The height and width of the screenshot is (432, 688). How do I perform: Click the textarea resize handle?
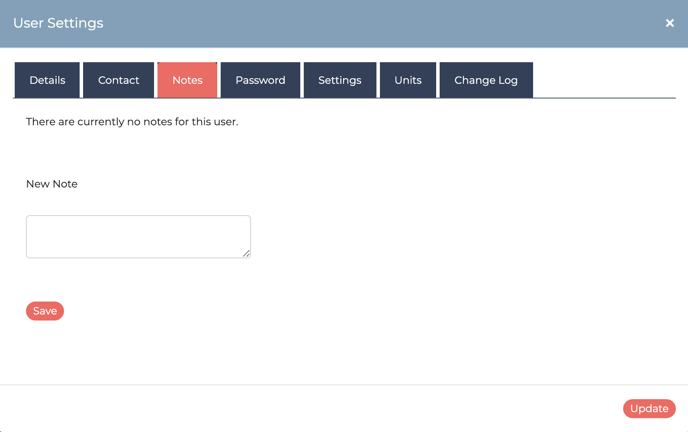pyautogui.click(x=247, y=253)
